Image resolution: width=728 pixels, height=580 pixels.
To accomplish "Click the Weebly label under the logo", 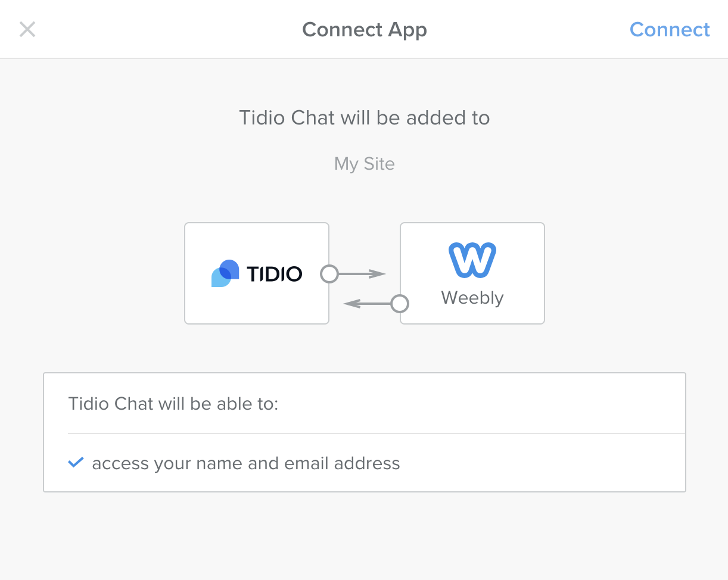I will [472, 297].
